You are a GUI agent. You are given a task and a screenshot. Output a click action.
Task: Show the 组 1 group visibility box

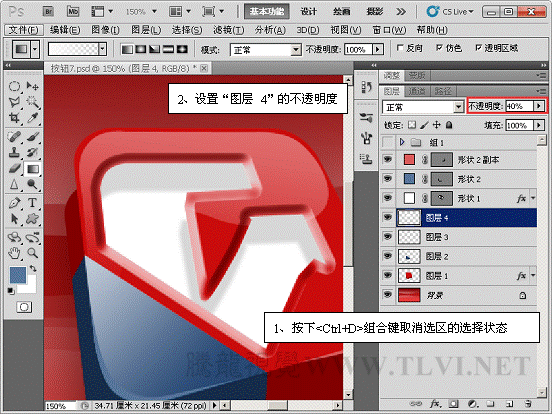(388, 142)
